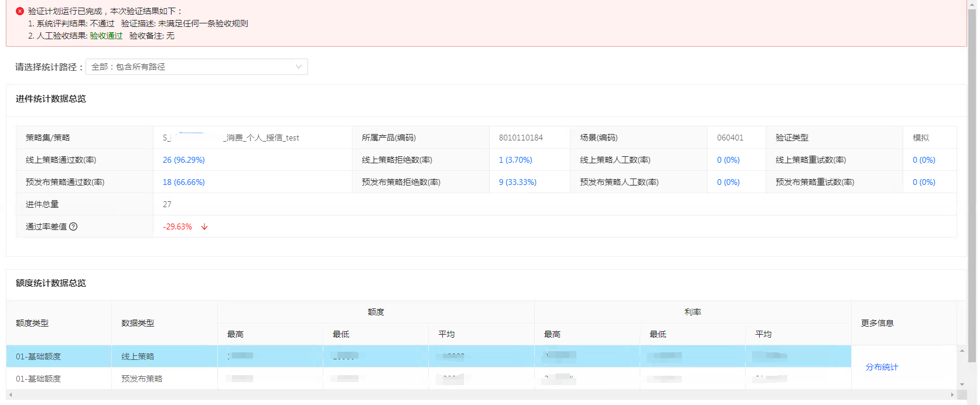Click the 更多信息 column header
The width and height of the screenshot is (980, 405).
[x=877, y=323]
